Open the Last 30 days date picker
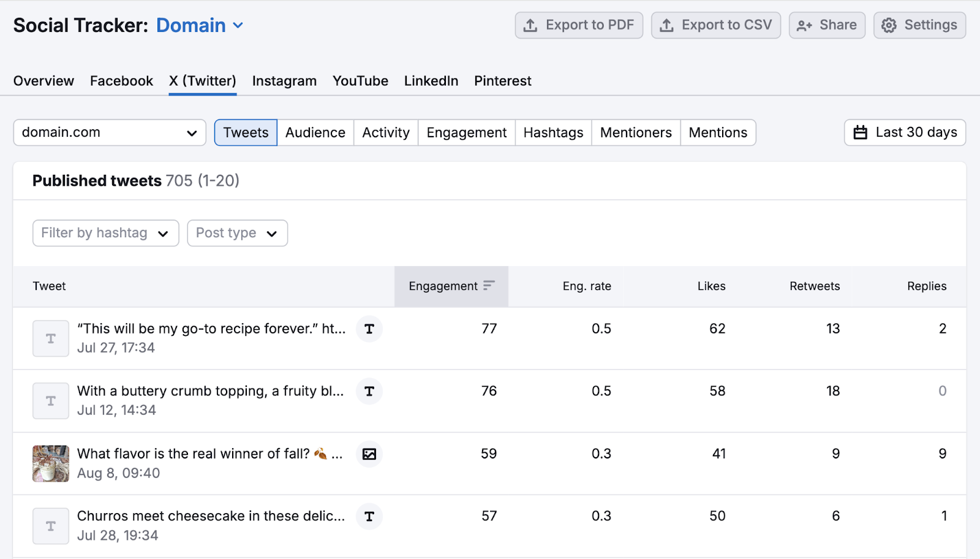Viewport: 980px width, 559px height. point(905,132)
